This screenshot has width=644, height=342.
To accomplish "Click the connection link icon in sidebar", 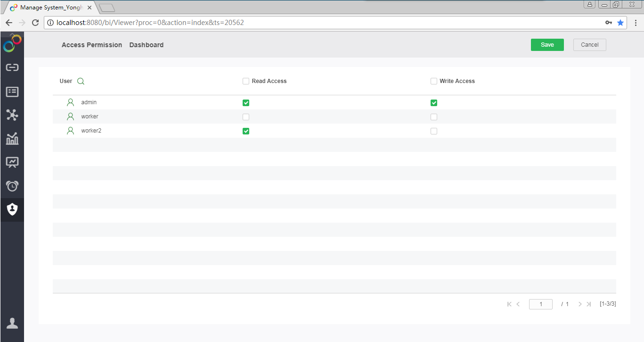I will tap(12, 67).
